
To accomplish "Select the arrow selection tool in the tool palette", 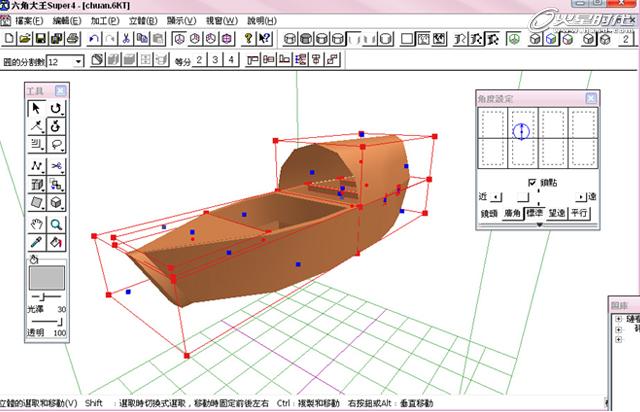I will pos(37,108).
